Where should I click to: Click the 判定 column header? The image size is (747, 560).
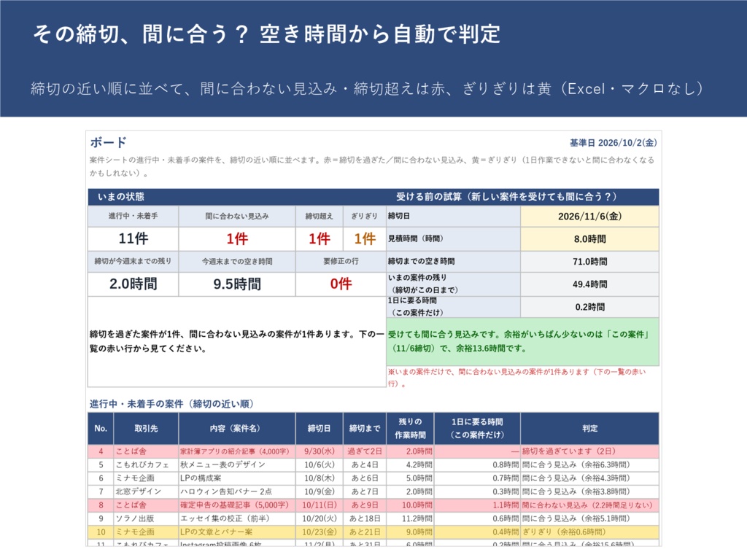pyautogui.click(x=589, y=429)
